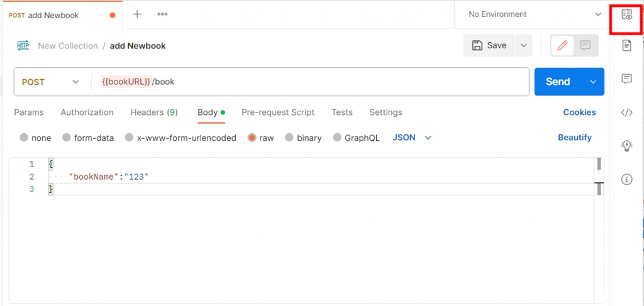Switch to the Headers tab

[153, 112]
